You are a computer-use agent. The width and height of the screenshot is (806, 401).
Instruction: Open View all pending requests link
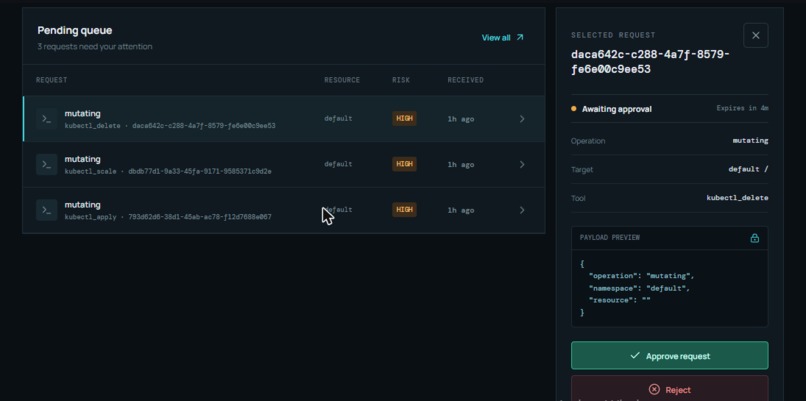click(502, 38)
